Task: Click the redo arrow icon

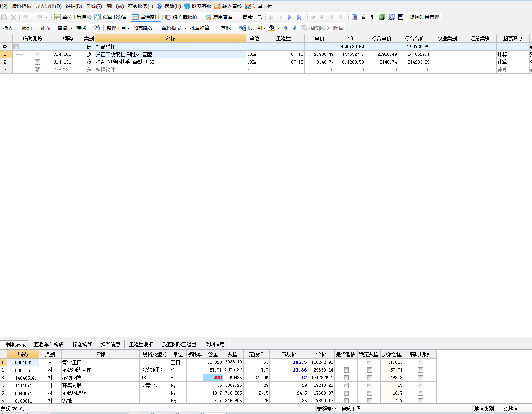Action: click(x=39, y=17)
